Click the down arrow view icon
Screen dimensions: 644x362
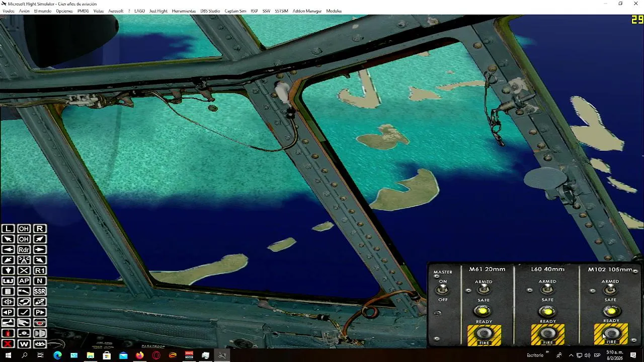8,270
